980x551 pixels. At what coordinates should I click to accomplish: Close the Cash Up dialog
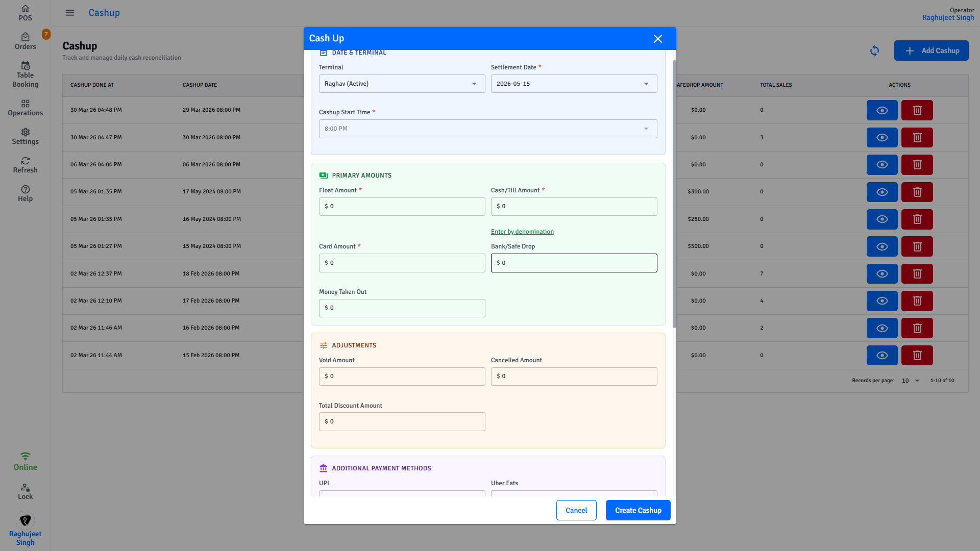(658, 39)
